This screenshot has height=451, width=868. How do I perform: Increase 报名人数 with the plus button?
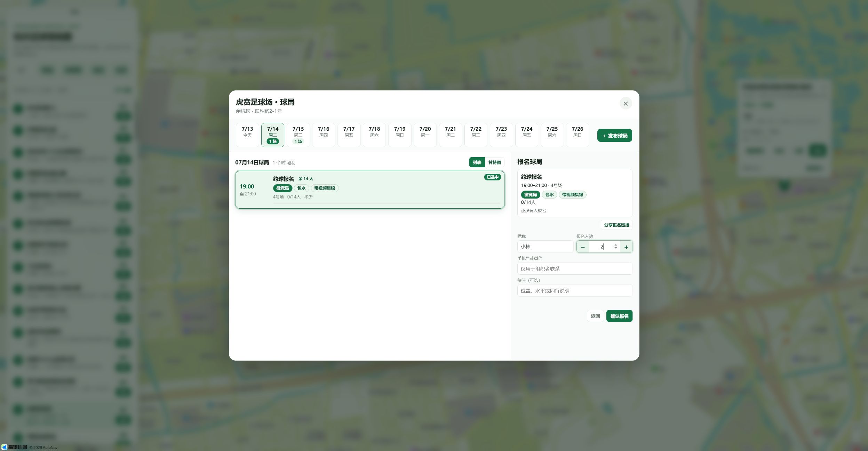pyautogui.click(x=626, y=247)
